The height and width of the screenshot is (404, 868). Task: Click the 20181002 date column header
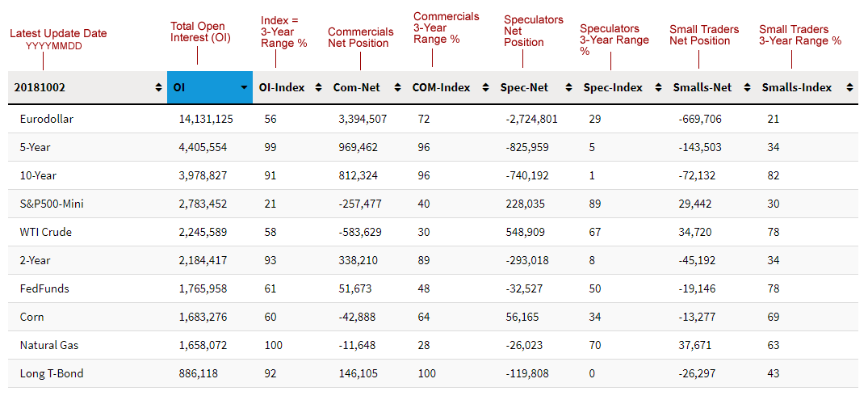(40, 87)
